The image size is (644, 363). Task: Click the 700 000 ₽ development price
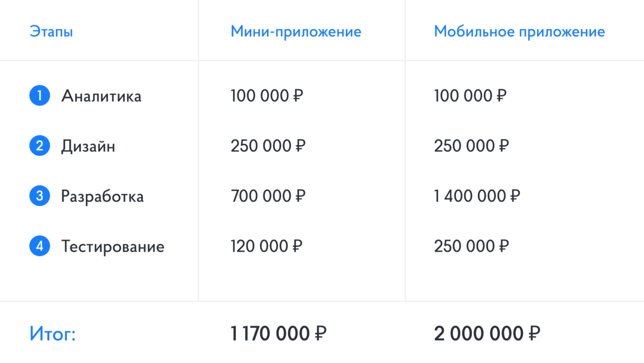pos(268,196)
